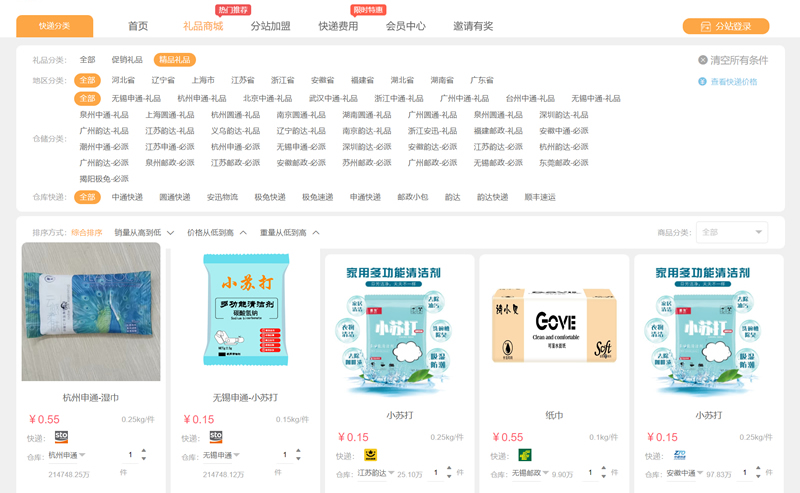Click the 限时特惠 red badge
Viewport: 800px width, 493px height.
coord(368,10)
